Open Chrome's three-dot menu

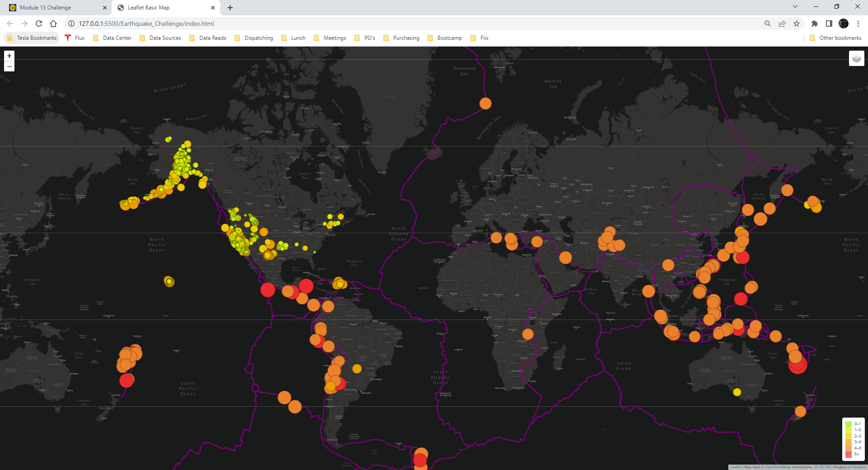tap(859, 23)
